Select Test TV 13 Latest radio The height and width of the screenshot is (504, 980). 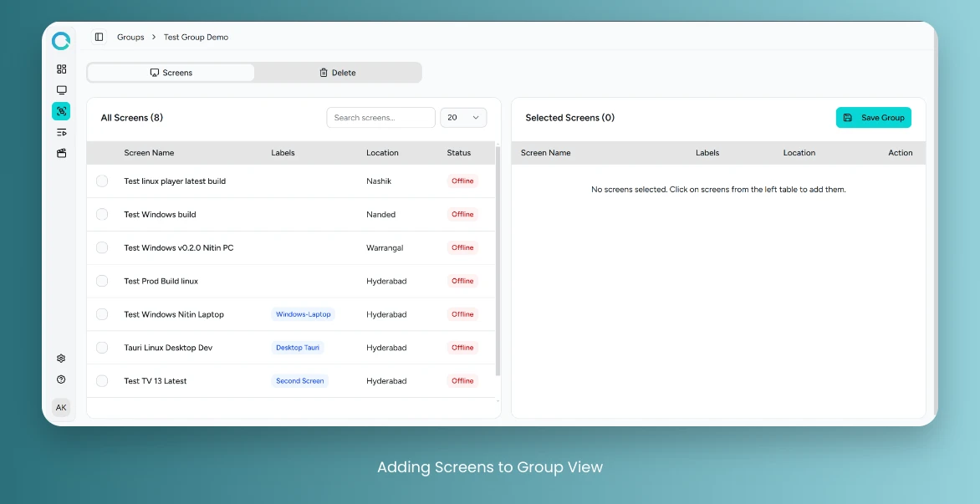[x=102, y=381]
